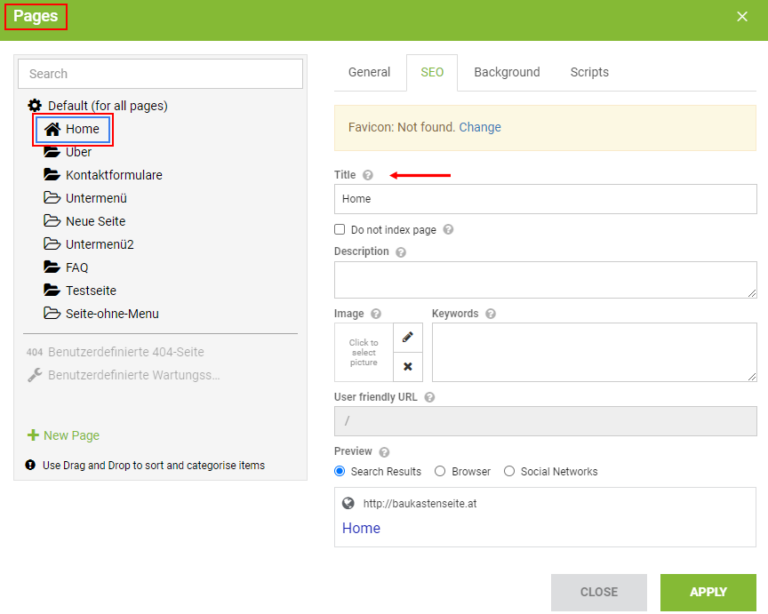Click the folder icon beside Über
Screen dimensions: 768x614
click(x=51, y=152)
